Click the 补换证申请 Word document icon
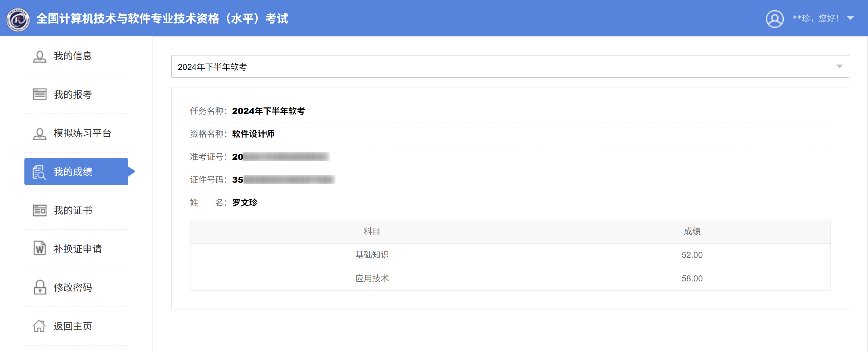The width and height of the screenshot is (868, 352). click(x=39, y=249)
